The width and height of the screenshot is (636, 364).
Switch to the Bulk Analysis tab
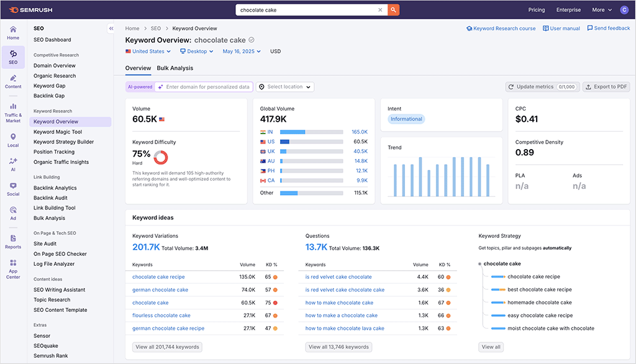pos(175,68)
